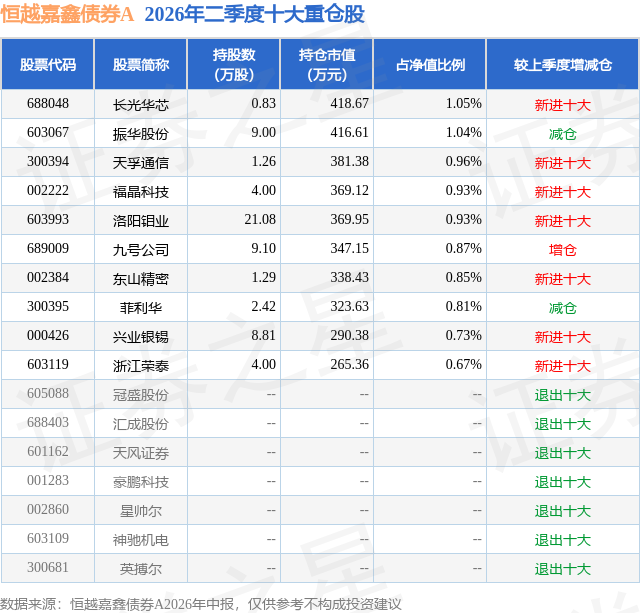Click the red 增仓 label
This screenshot has width=640, height=613.
(562, 250)
